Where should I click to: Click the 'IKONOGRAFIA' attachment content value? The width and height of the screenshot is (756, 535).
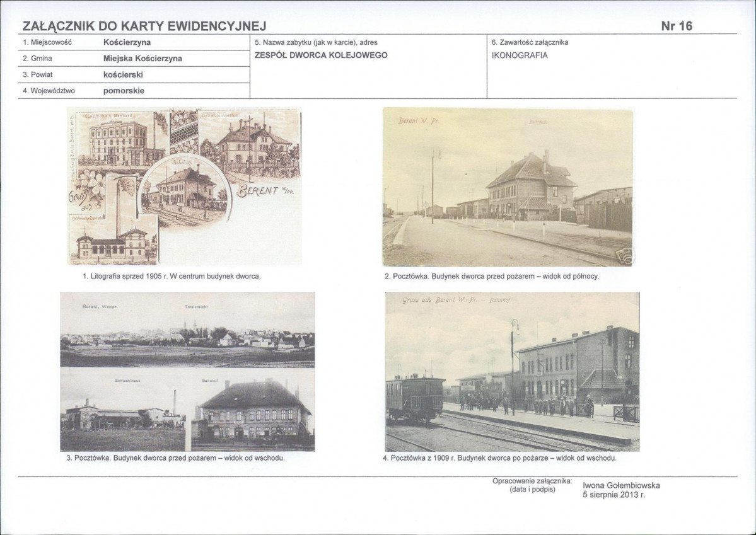[x=520, y=55]
